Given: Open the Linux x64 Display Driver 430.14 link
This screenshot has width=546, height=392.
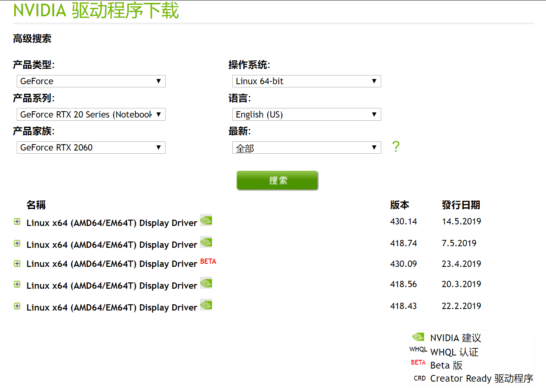Looking at the screenshot, I should pyautogui.click(x=112, y=223).
